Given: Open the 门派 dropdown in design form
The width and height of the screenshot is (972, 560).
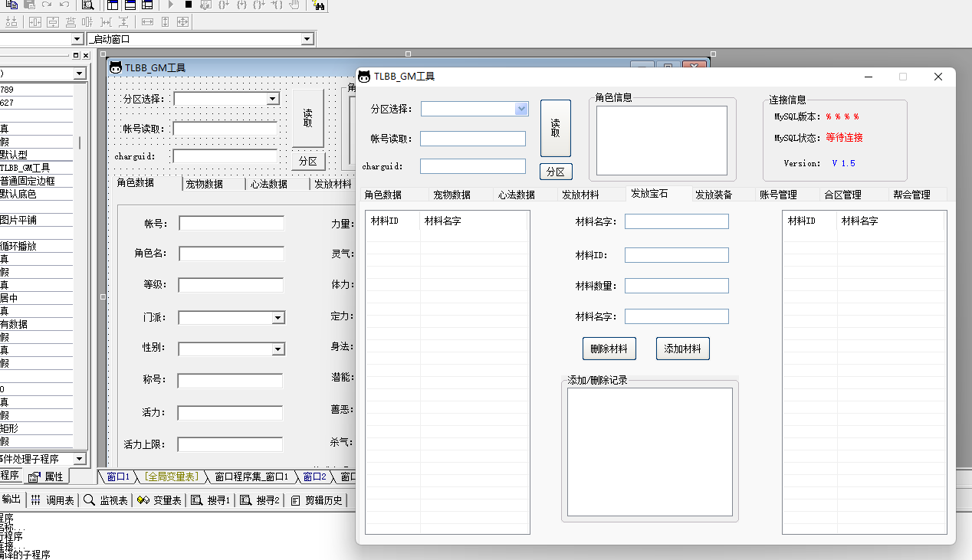Looking at the screenshot, I should click(x=278, y=318).
